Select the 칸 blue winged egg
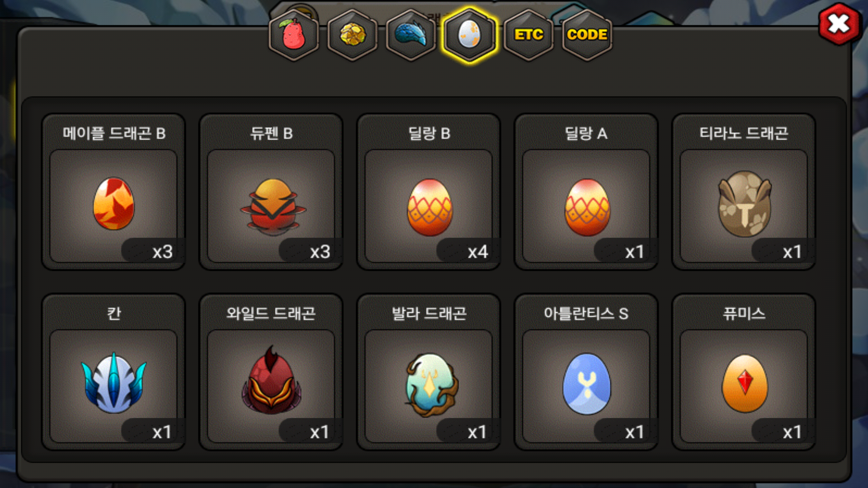Viewport: 868px width, 488px height. (x=113, y=372)
